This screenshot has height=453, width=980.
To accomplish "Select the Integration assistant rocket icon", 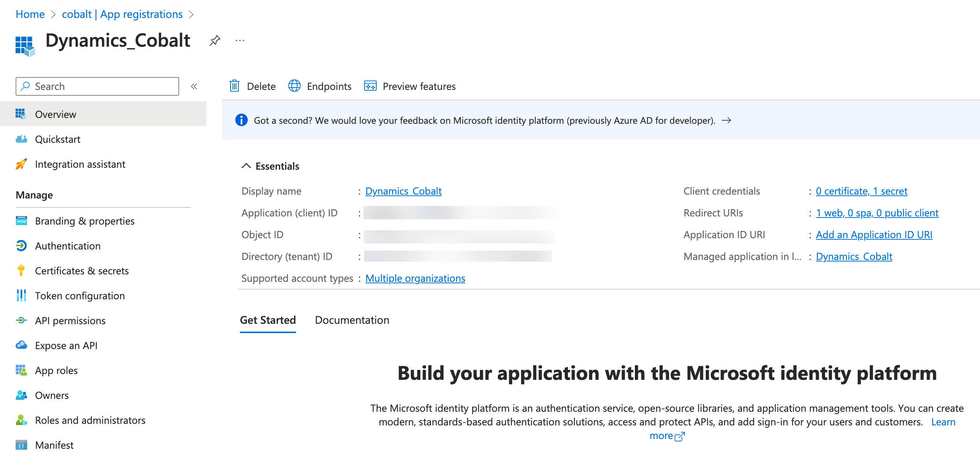I will [21, 164].
